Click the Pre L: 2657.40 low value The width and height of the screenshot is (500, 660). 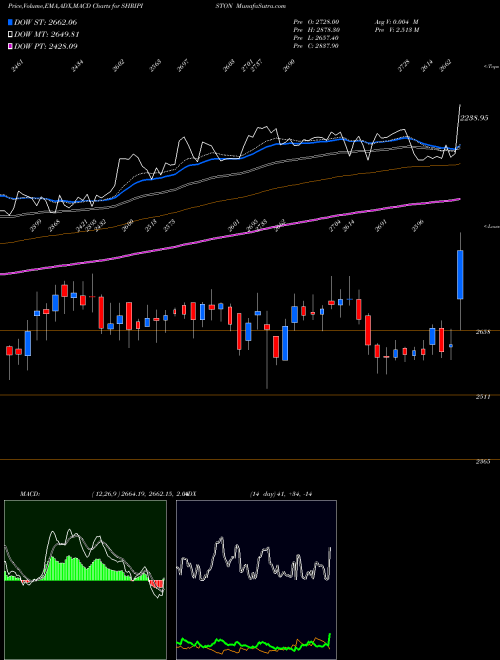pyautogui.click(x=316, y=38)
